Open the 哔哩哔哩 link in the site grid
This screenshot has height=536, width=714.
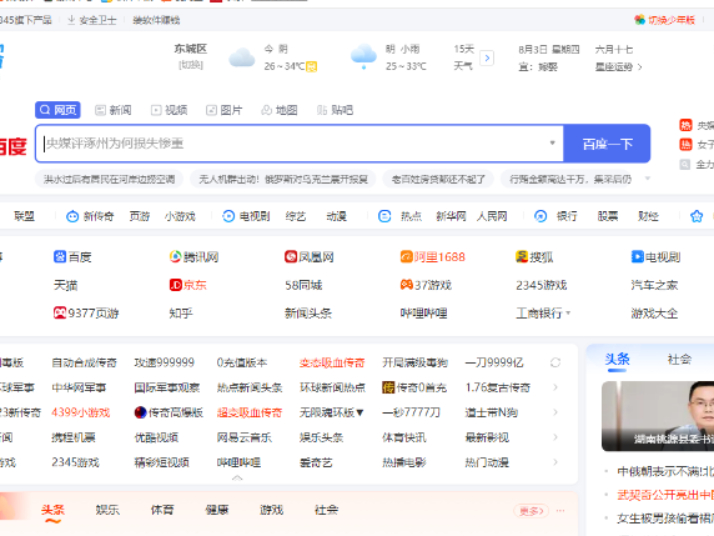point(423,313)
